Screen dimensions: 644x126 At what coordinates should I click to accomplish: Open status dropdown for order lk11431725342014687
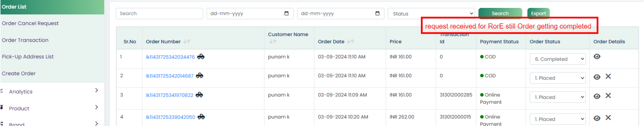(558, 78)
